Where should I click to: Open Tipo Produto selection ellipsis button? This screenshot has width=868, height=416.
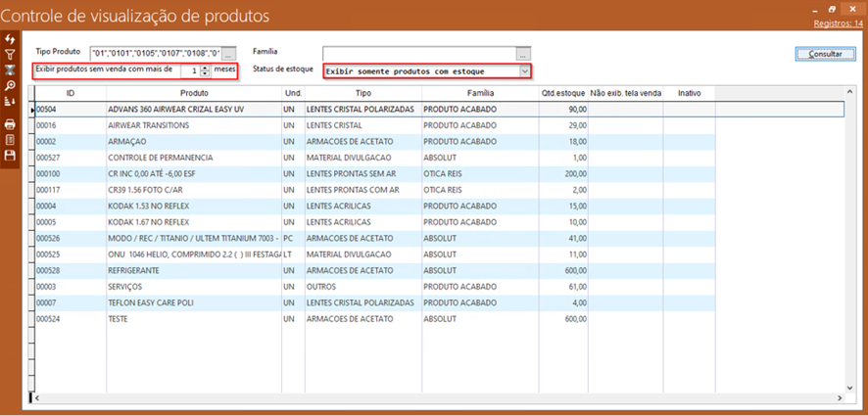click(x=229, y=53)
